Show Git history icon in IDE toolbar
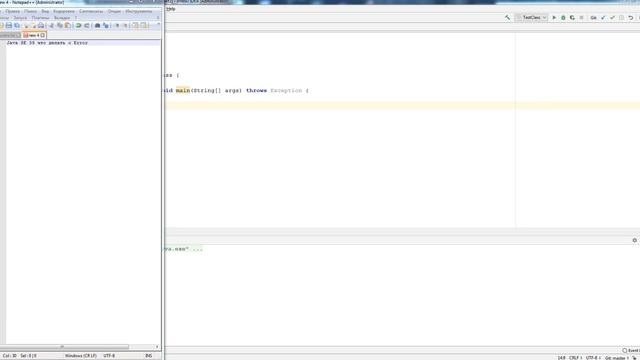Viewport: 640px width, 360px height. [622, 18]
